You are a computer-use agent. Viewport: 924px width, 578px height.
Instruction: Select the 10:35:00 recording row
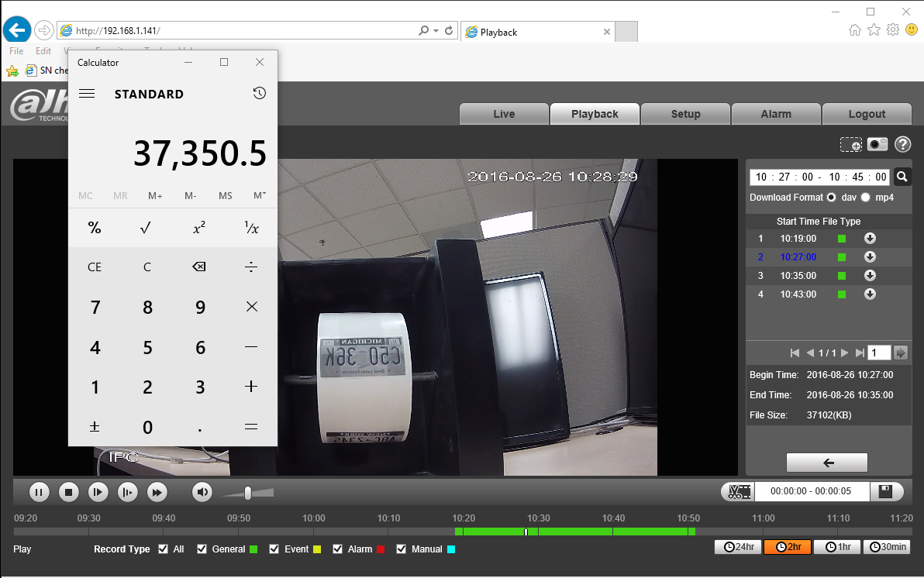(829, 276)
